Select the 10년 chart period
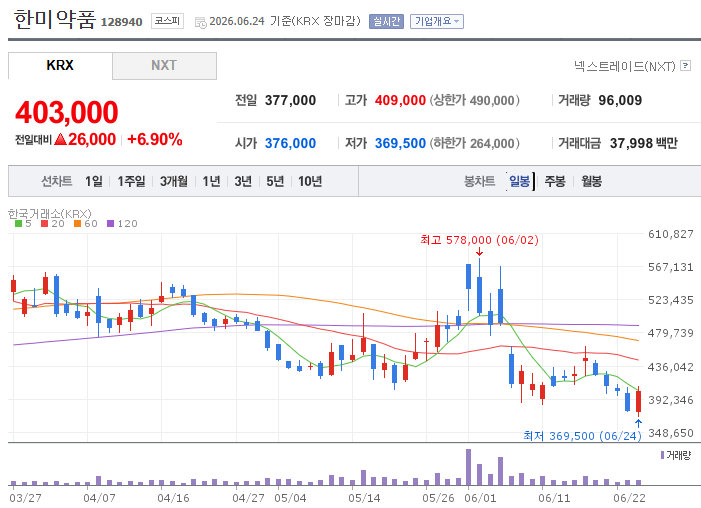This screenshot has width=701, height=508. click(310, 181)
